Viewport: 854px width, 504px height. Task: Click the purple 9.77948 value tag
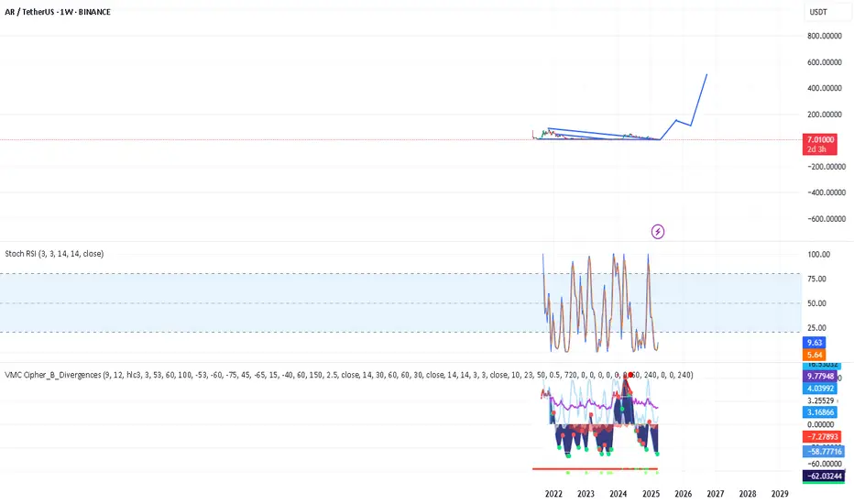pos(820,377)
